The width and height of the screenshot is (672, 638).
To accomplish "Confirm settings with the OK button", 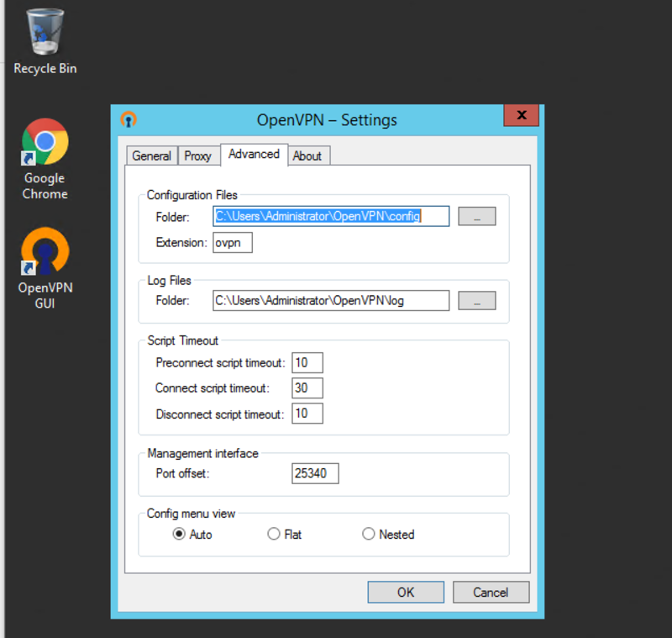I will (x=406, y=592).
